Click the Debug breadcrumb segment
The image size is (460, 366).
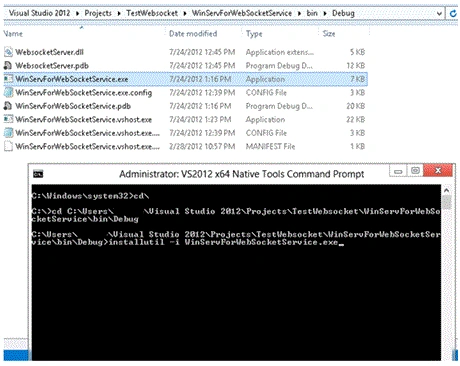343,13
